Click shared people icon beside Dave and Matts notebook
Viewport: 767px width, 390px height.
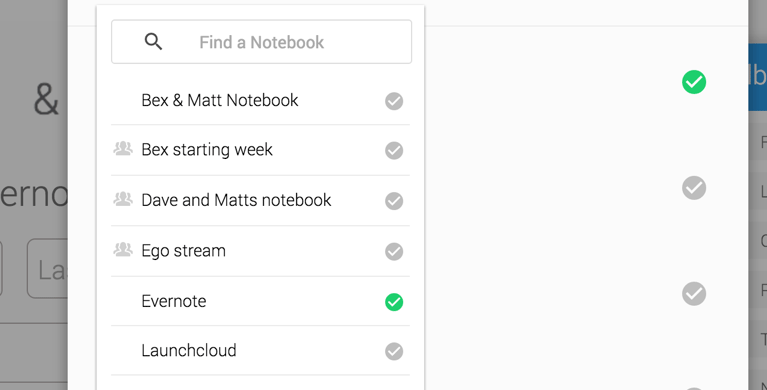pyautogui.click(x=123, y=199)
